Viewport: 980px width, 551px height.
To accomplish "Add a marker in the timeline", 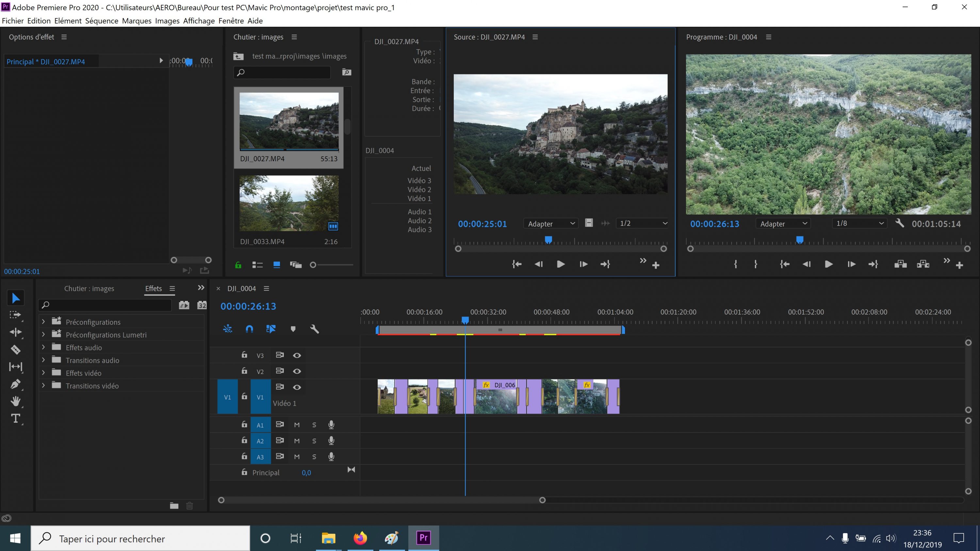I will tap(293, 329).
